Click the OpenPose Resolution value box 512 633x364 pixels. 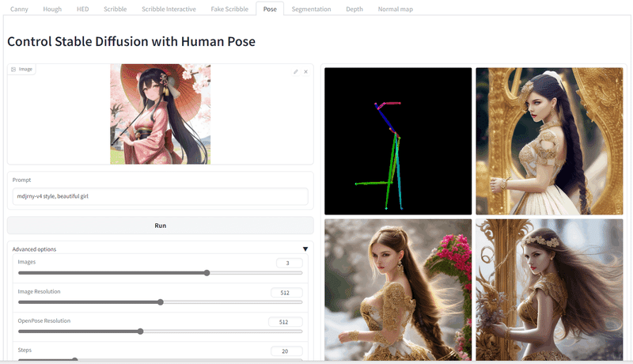pyautogui.click(x=286, y=322)
